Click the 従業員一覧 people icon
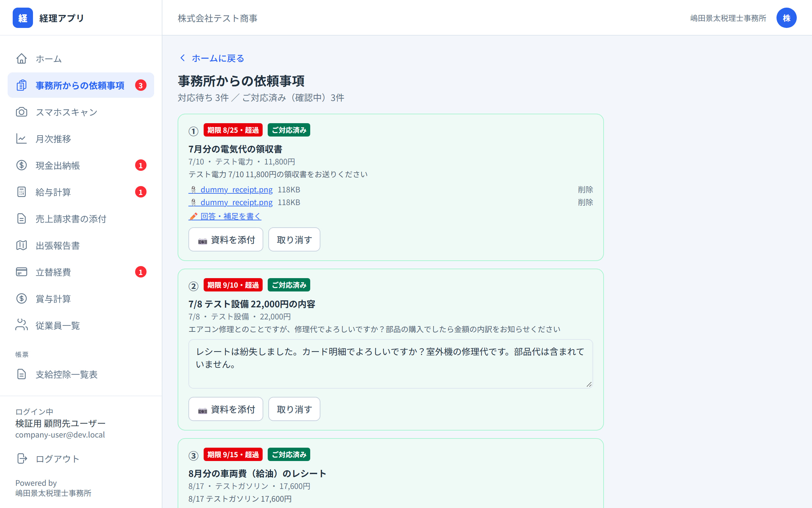Screen dimensions: 812x508 click(22, 325)
